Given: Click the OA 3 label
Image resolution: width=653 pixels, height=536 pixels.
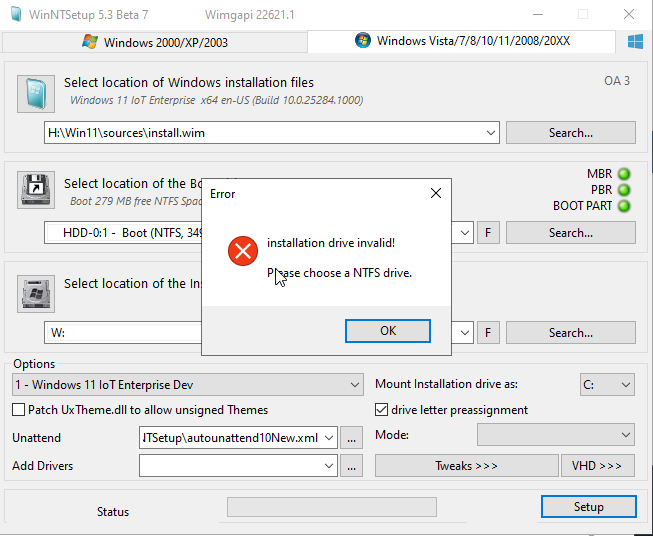Looking at the screenshot, I should [617, 81].
